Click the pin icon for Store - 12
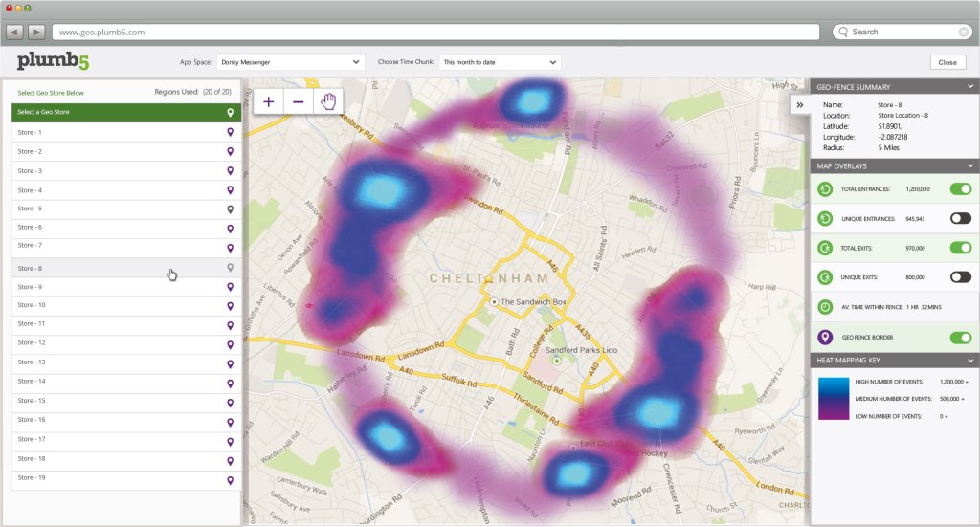This screenshot has height=527, width=980. [230, 344]
